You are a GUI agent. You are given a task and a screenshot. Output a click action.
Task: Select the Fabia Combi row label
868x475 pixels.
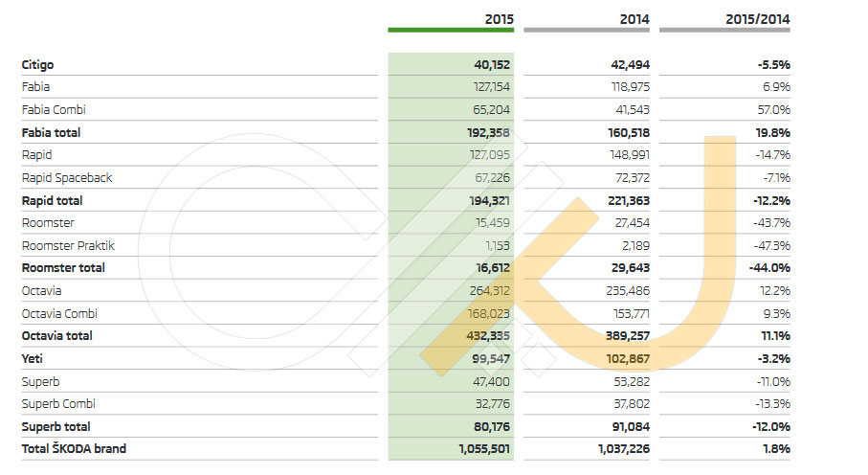(x=54, y=110)
